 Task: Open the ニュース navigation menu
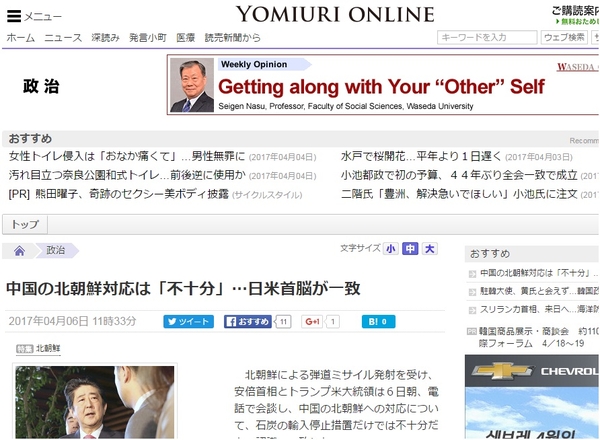(63, 37)
